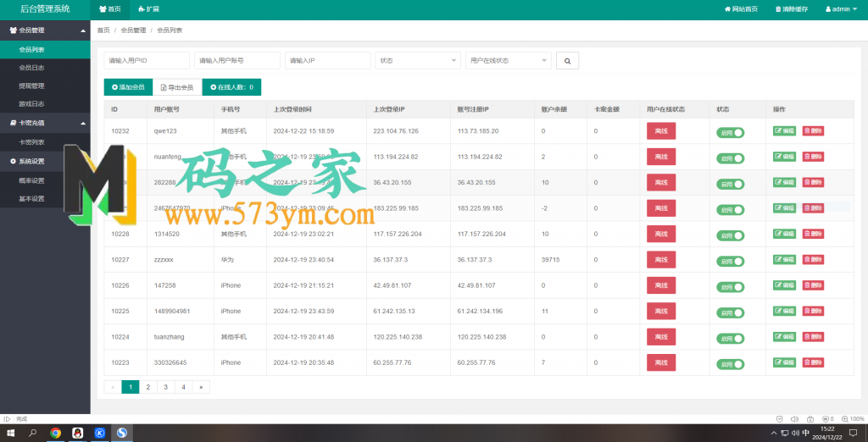The height and width of the screenshot is (442, 868).
Task: Click the 导出会员 button
Action: (177, 87)
